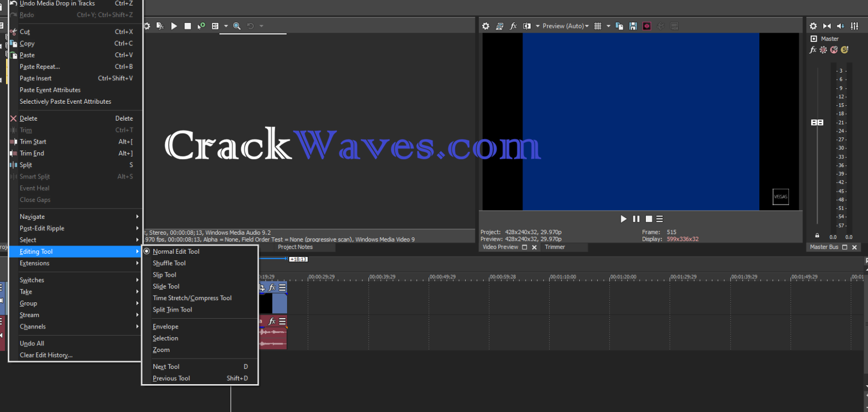The height and width of the screenshot is (412, 868).
Task: Choose Time Stretch/Compress Tool
Action: 200,298
